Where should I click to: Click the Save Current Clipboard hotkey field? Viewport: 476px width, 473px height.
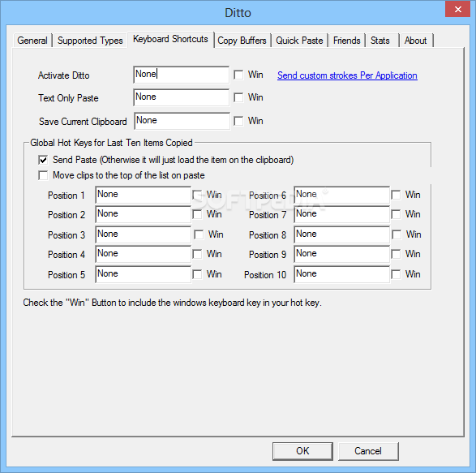pyautogui.click(x=182, y=121)
